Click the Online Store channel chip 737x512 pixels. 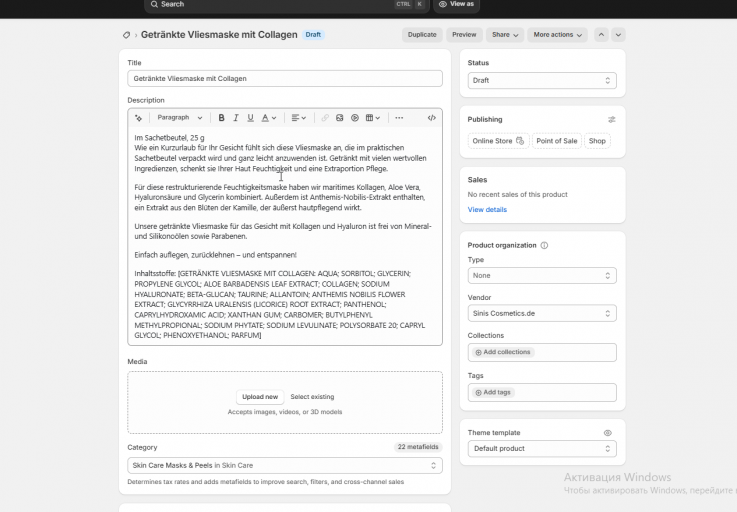tap(498, 141)
